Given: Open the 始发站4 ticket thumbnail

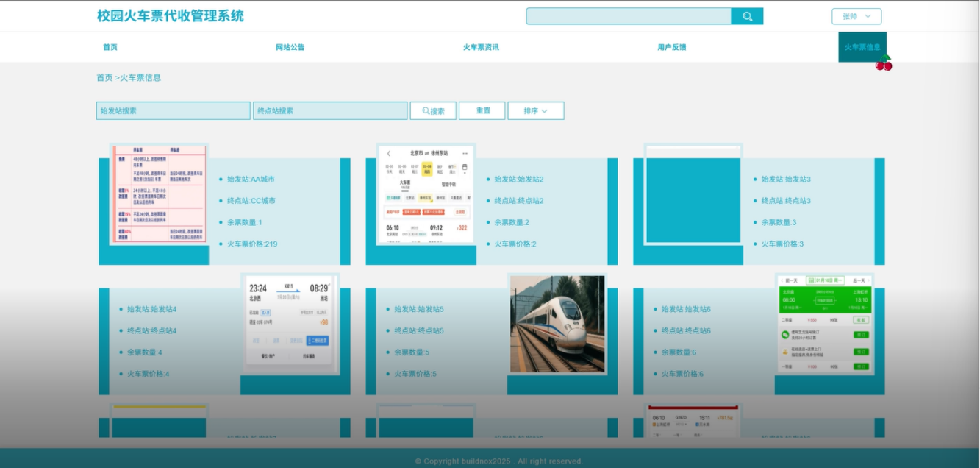Looking at the screenshot, I should click(290, 325).
